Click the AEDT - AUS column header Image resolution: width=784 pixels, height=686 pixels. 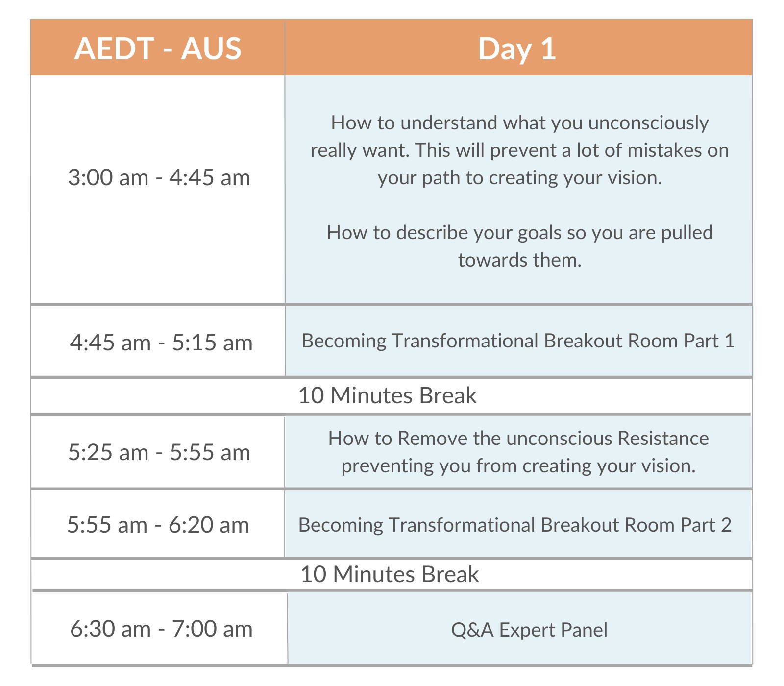click(x=157, y=48)
